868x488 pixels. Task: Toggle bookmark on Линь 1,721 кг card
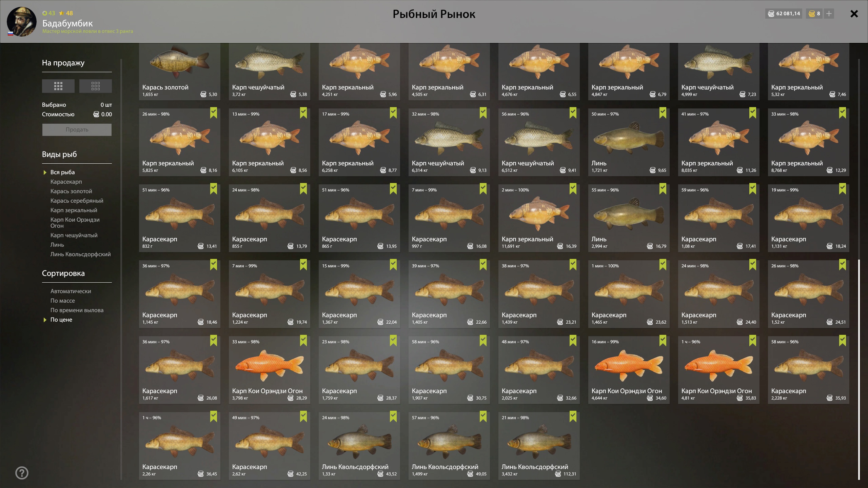(x=663, y=113)
